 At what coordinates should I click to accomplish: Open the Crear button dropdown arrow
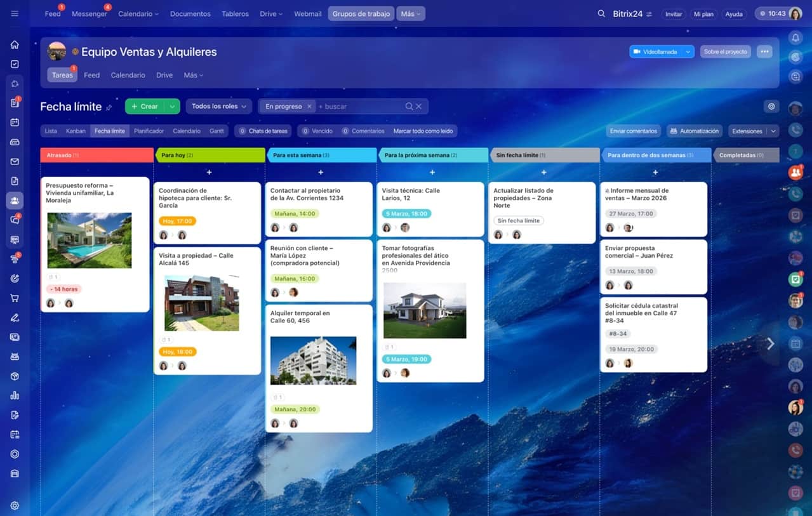(x=172, y=107)
